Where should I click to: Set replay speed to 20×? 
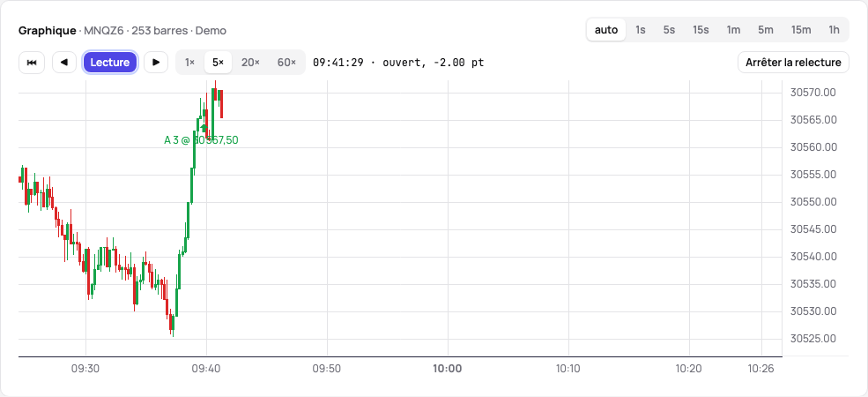(250, 63)
